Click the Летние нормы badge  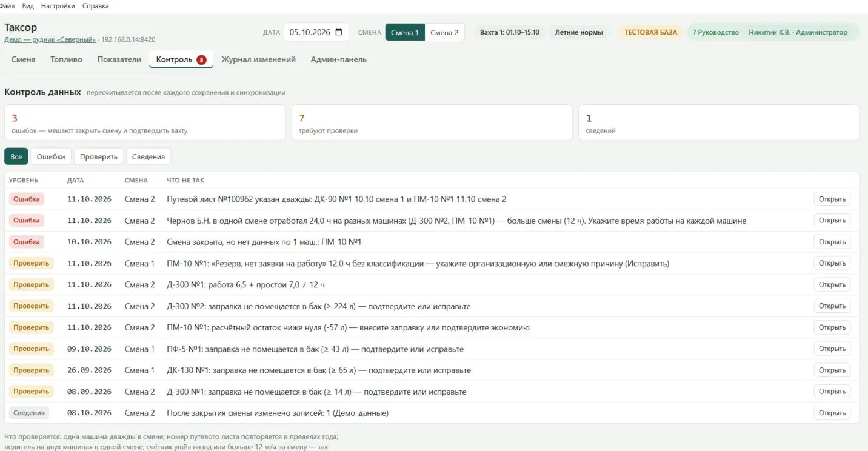click(579, 32)
